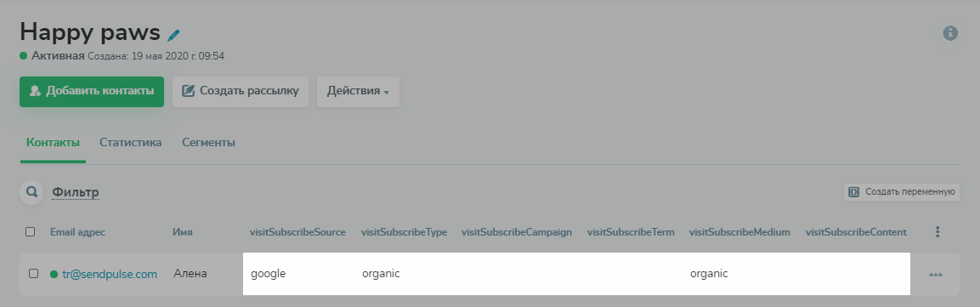Click the green Активная status indicator

(x=23, y=56)
